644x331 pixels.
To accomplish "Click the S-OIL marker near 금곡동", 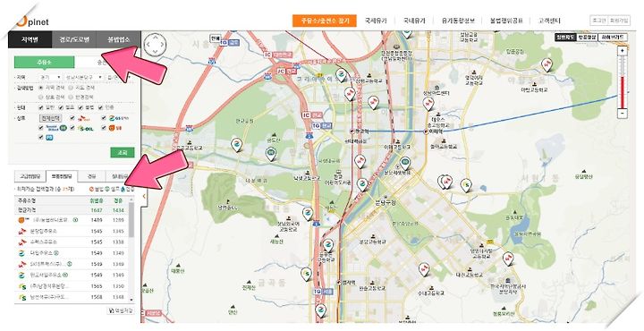I will [x=306, y=274].
